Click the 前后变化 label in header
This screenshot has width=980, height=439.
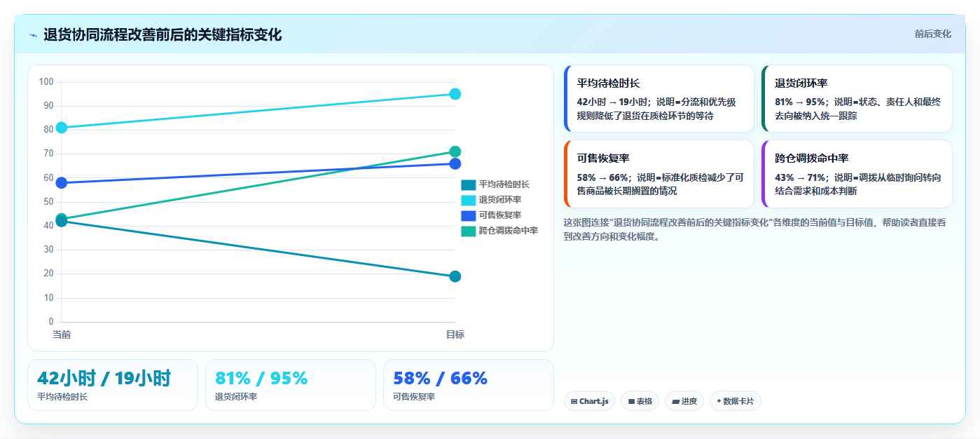(932, 34)
